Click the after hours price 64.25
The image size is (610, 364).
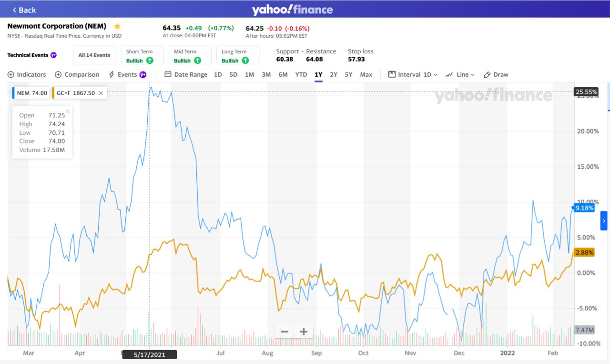pyautogui.click(x=254, y=28)
